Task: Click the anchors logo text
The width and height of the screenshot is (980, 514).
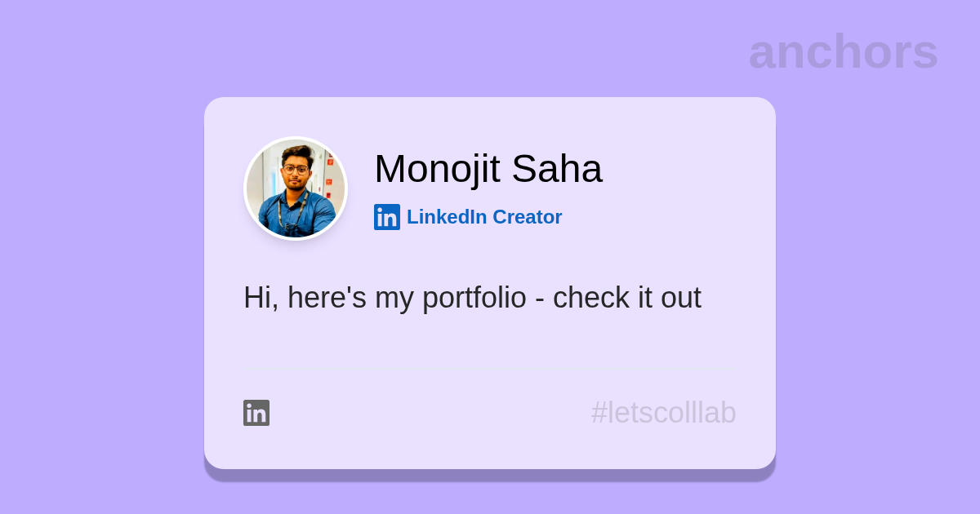Action: tap(843, 51)
